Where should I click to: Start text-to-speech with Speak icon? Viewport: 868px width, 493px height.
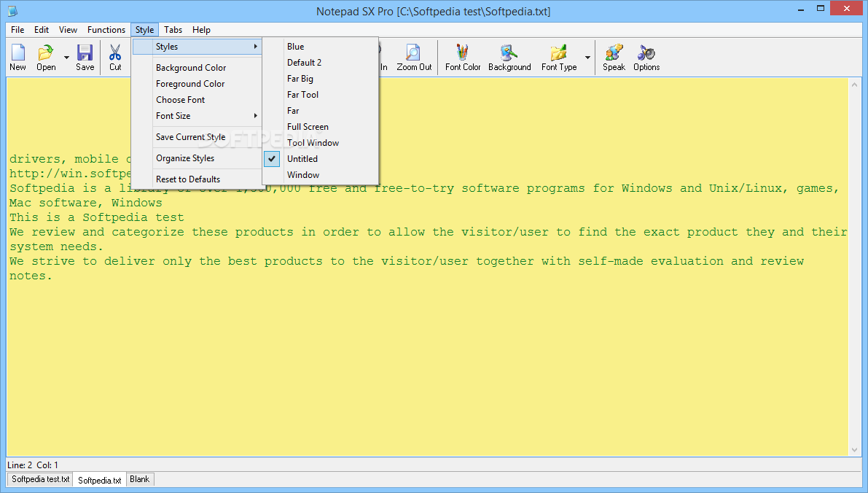coord(614,58)
